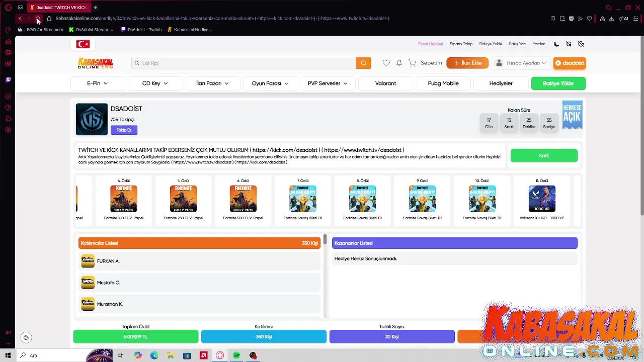
Task: Expand the İlan Pazarı dropdown menu
Action: 212,83
